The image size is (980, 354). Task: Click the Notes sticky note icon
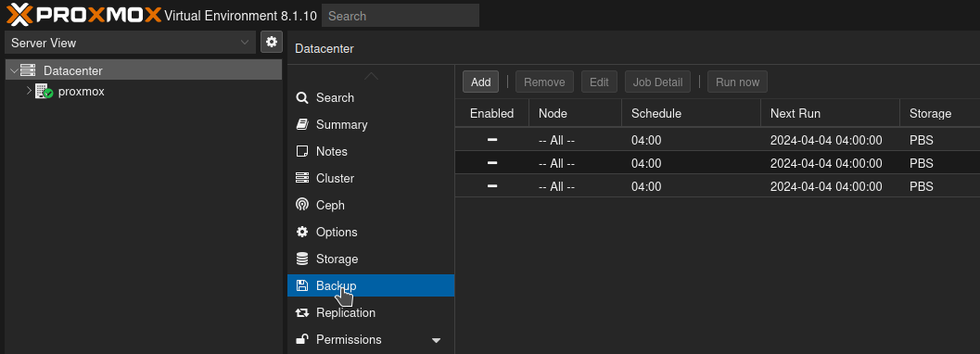[x=302, y=151]
